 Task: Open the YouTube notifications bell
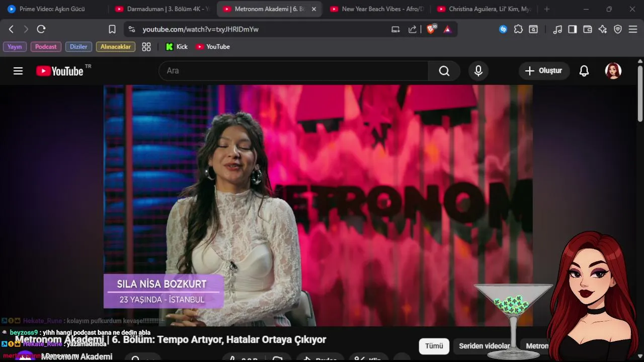584,71
